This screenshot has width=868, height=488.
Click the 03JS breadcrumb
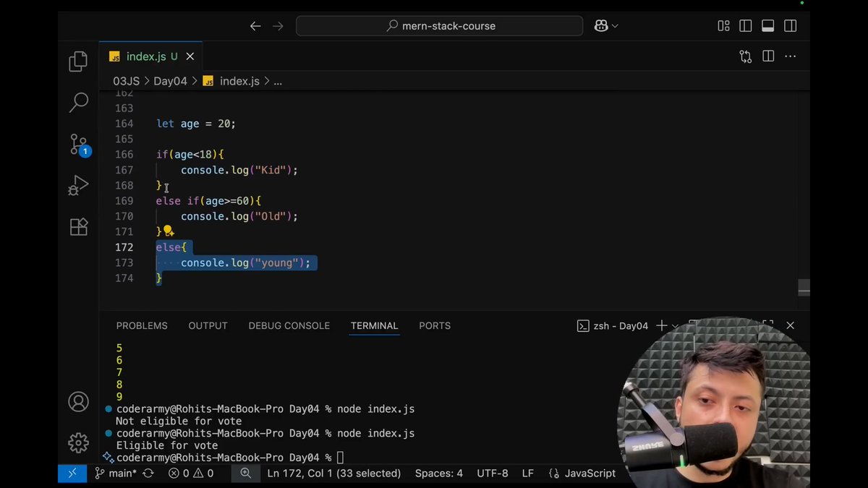(x=126, y=81)
